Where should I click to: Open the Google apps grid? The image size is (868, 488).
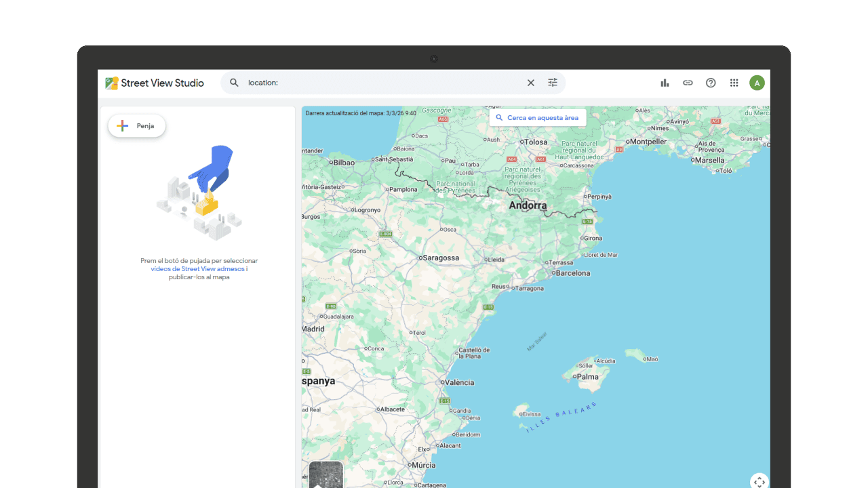click(x=734, y=83)
